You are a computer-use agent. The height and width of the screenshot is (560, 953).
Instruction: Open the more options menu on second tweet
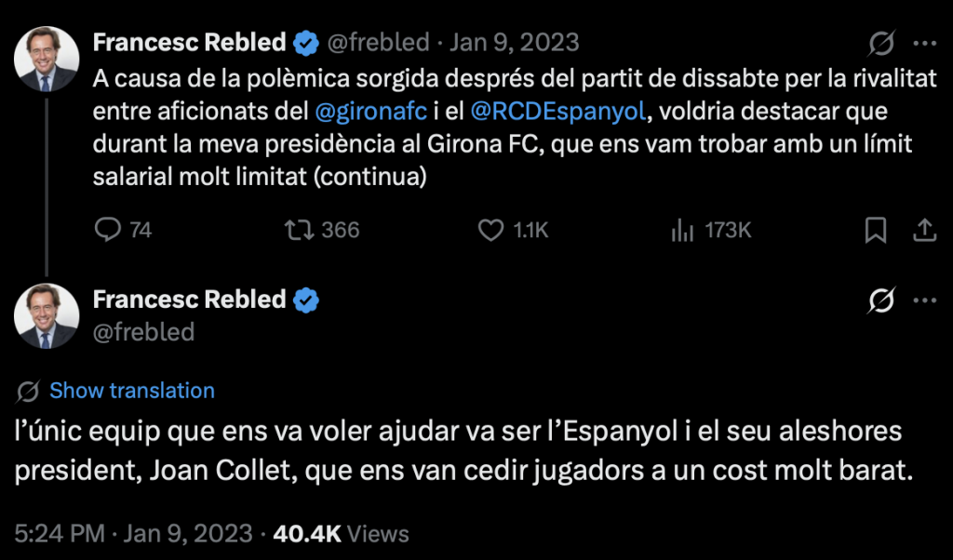(924, 300)
